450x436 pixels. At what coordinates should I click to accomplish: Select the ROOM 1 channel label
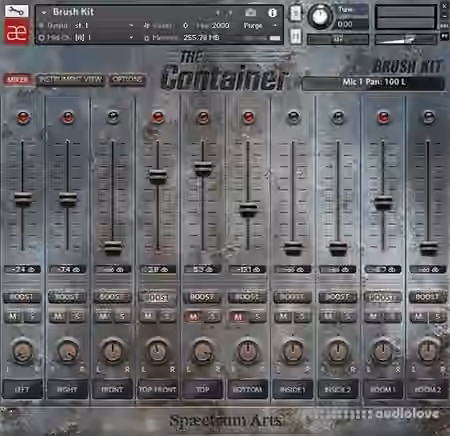(383, 389)
